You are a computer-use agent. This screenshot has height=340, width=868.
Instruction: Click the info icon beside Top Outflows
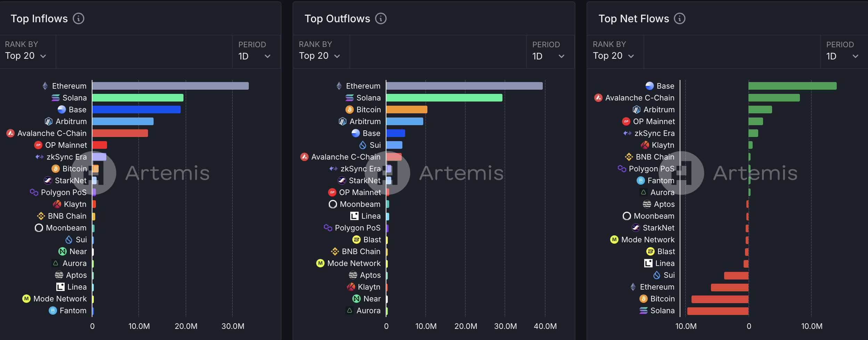tap(381, 18)
